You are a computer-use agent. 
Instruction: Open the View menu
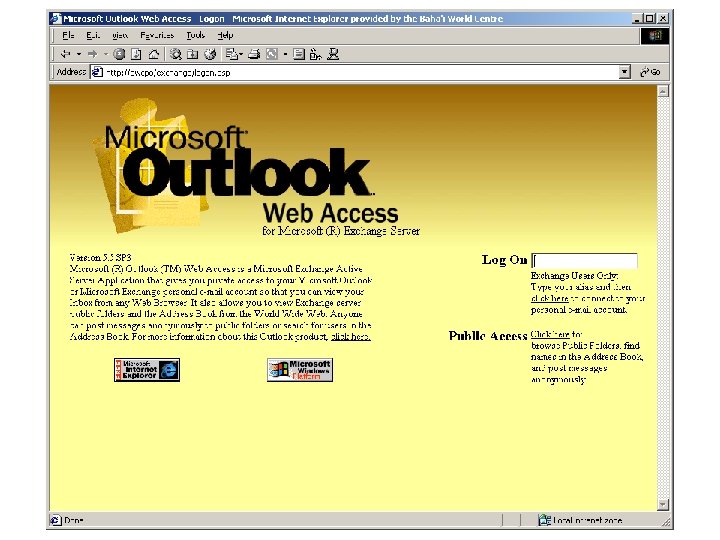tap(120, 35)
